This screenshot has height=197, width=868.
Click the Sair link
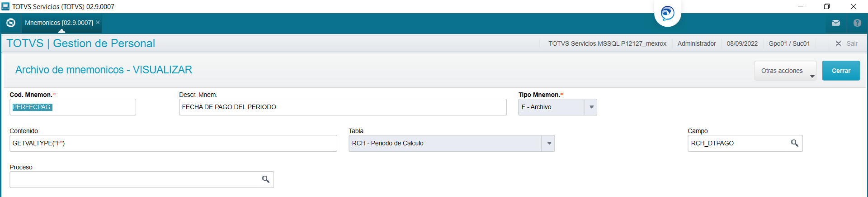coord(852,43)
